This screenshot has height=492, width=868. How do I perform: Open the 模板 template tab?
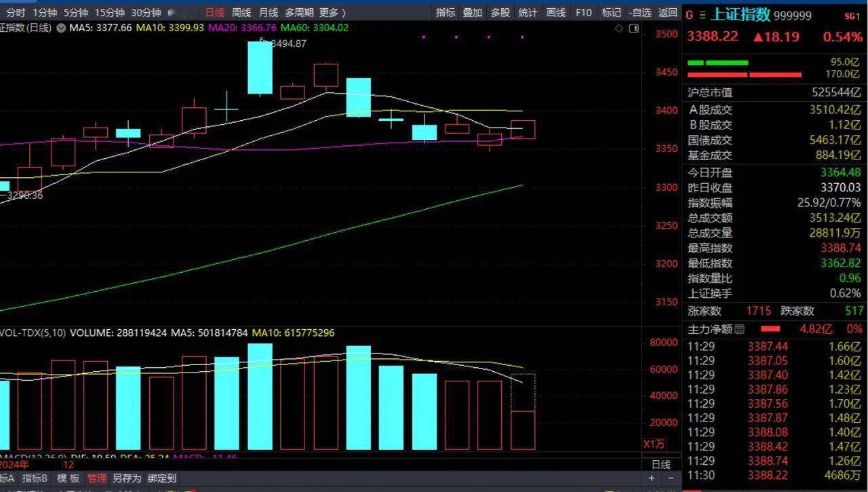click(x=68, y=478)
